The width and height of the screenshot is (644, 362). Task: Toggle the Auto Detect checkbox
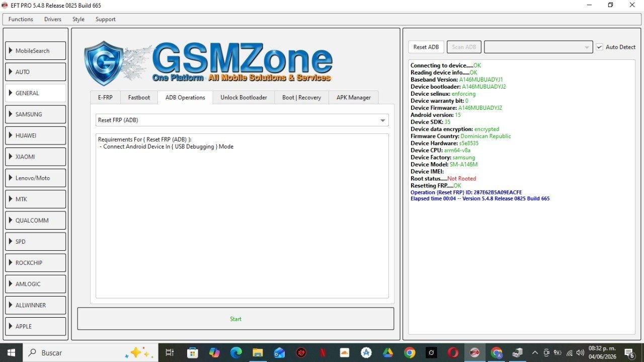coord(599,47)
